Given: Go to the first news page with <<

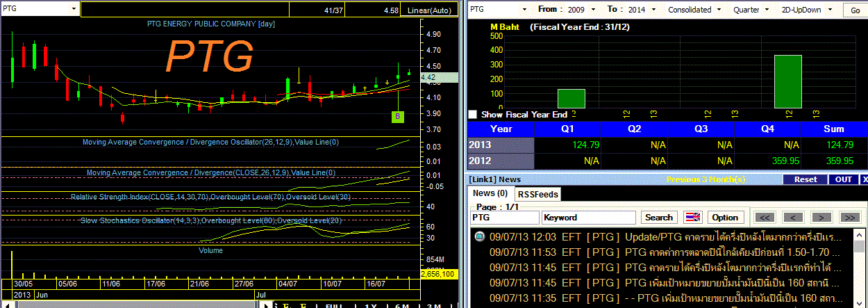Looking at the screenshot, I should 765,218.
